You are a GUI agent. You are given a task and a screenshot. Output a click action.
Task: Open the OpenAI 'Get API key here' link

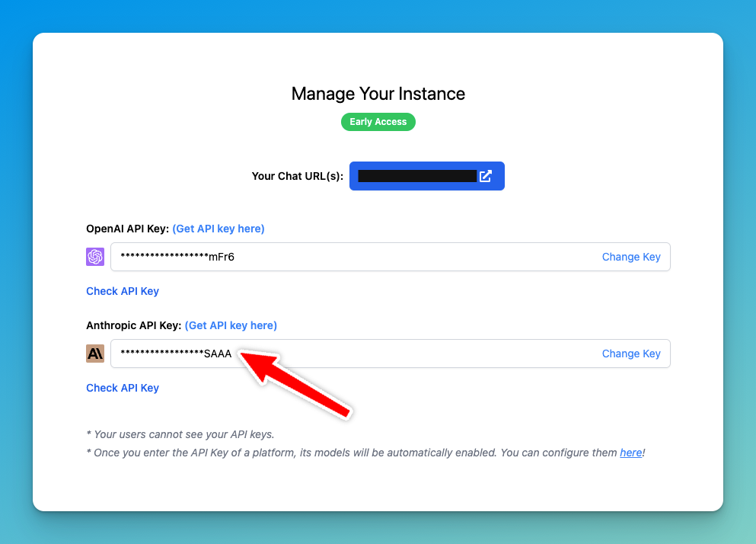tap(219, 229)
